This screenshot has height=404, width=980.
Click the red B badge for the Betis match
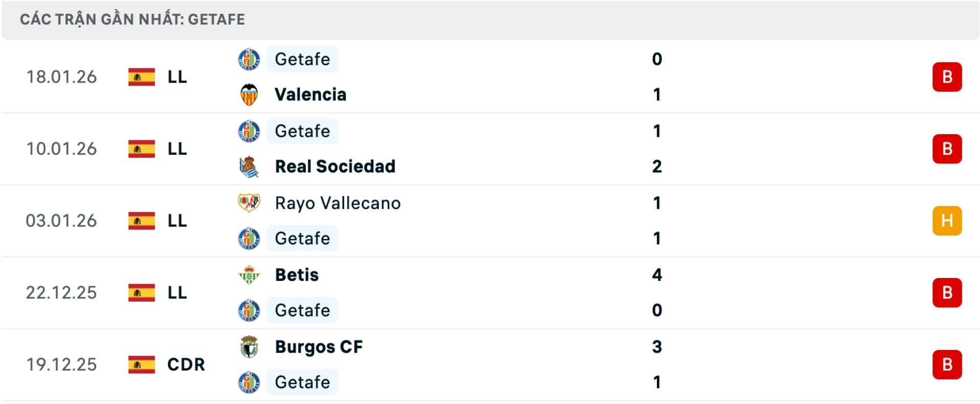948,292
